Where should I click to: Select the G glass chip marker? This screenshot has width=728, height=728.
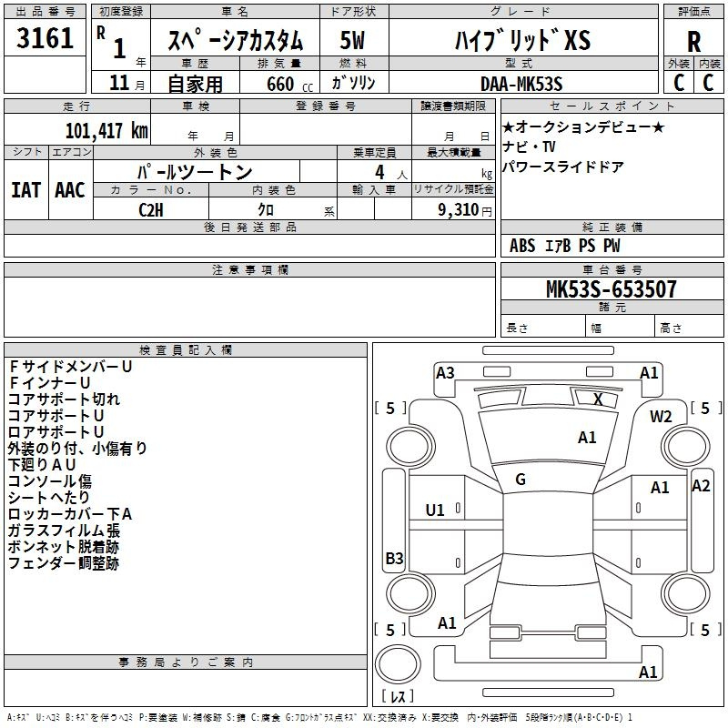pyautogui.click(x=521, y=479)
